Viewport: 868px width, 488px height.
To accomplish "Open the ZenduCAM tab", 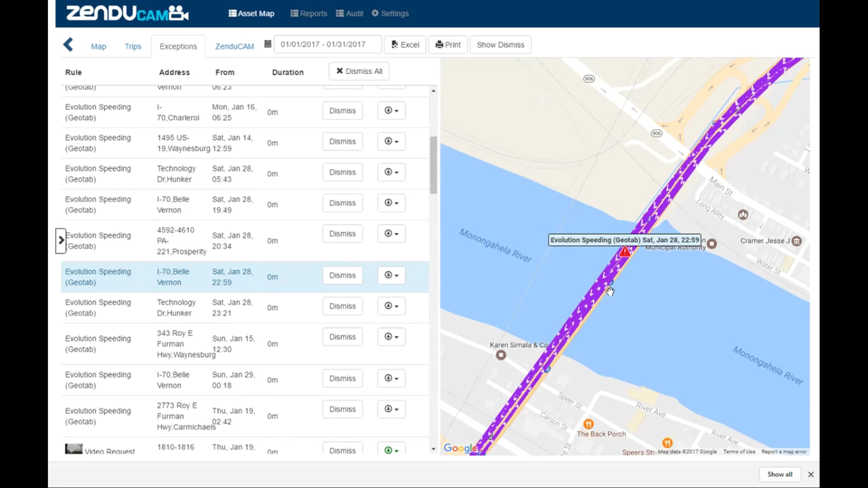I will [x=234, y=46].
